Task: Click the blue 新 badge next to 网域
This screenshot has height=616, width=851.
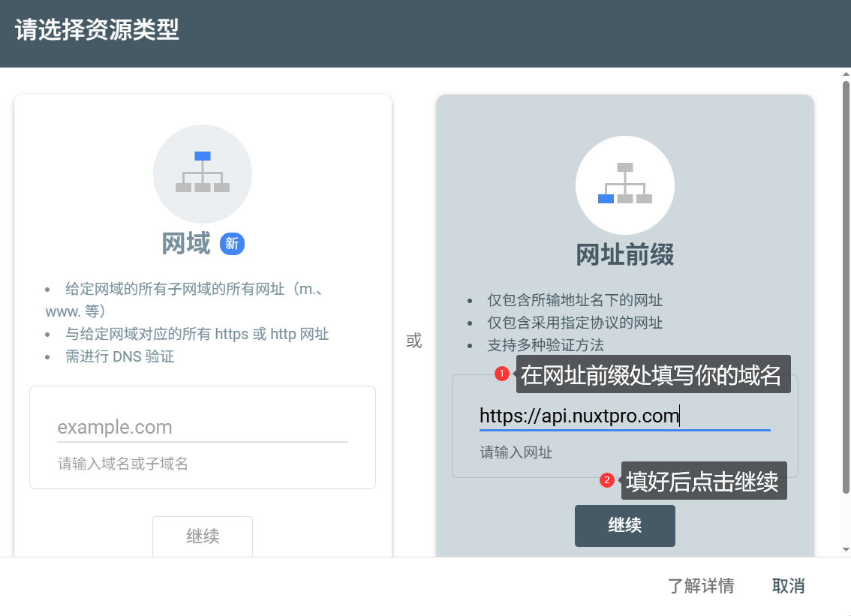Action: [x=232, y=244]
